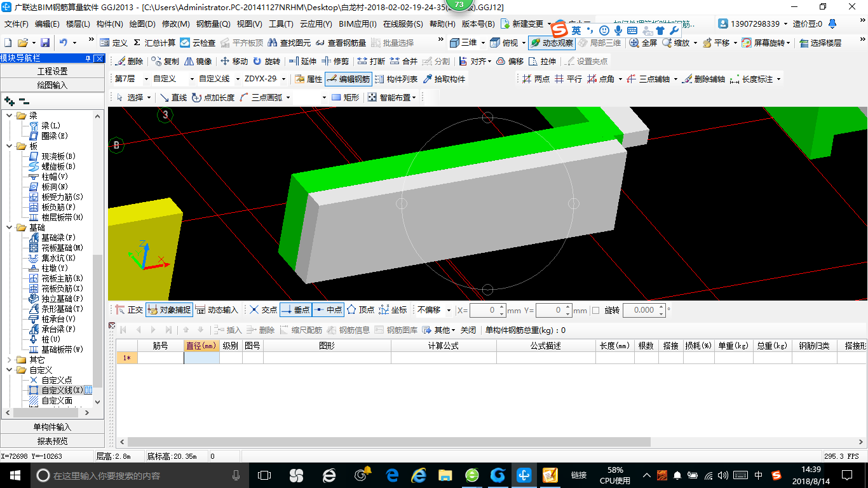Click the 绘图输入 navigation button
The width and height of the screenshot is (868, 488).
52,85
